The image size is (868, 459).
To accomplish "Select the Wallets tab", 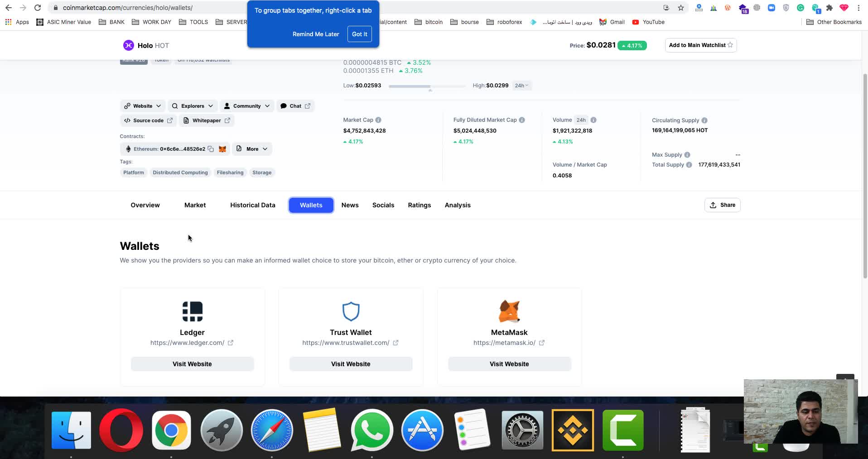I will tap(311, 205).
